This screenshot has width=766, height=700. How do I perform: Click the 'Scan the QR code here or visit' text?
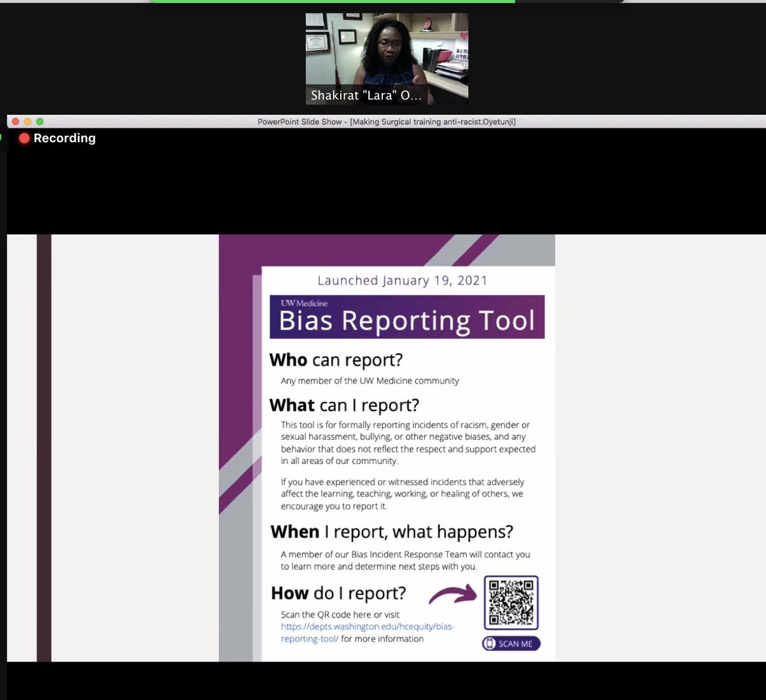coord(340,614)
